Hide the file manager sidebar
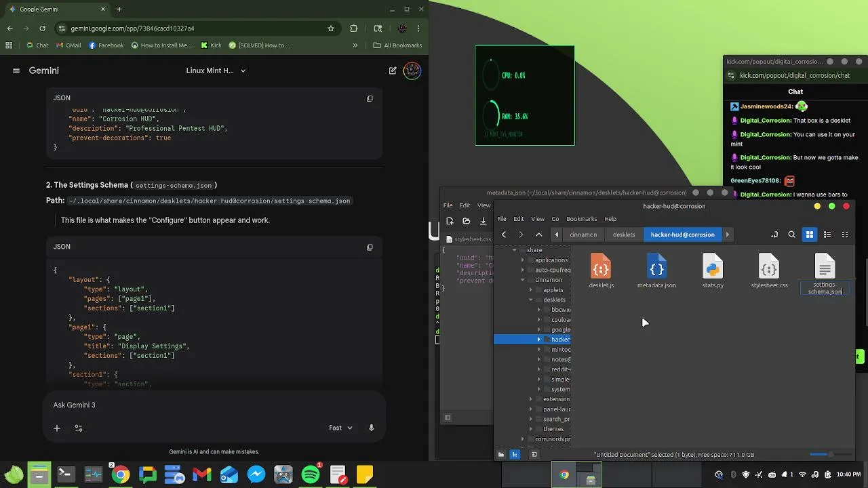Image resolution: width=868 pixels, height=488 pixels. [x=534, y=455]
